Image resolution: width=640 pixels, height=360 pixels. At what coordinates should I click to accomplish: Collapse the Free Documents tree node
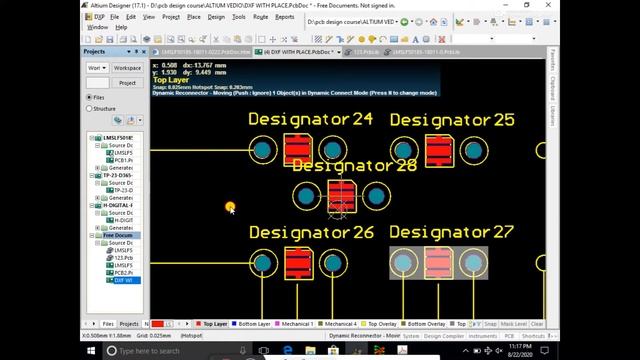pos(92,236)
